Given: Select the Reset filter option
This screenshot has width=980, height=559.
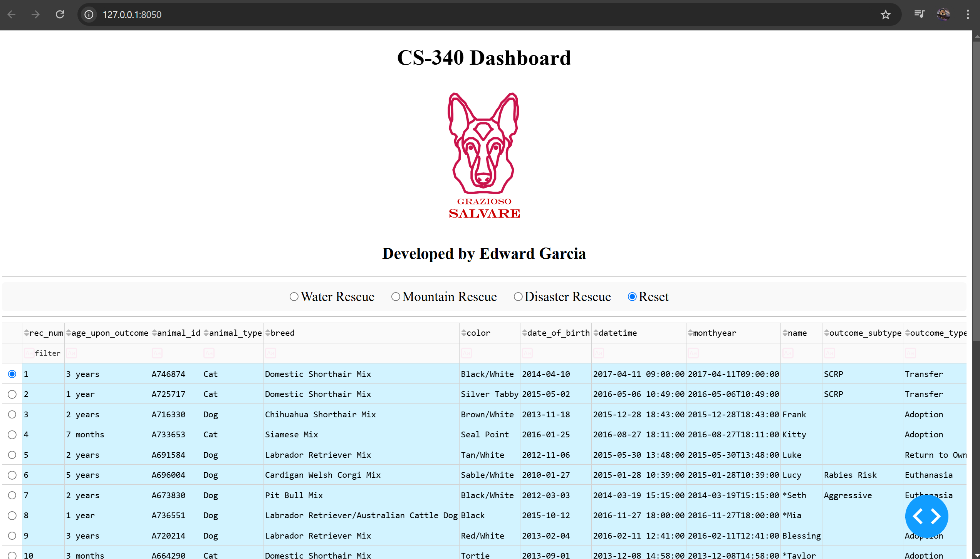Looking at the screenshot, I should [632, 296].
